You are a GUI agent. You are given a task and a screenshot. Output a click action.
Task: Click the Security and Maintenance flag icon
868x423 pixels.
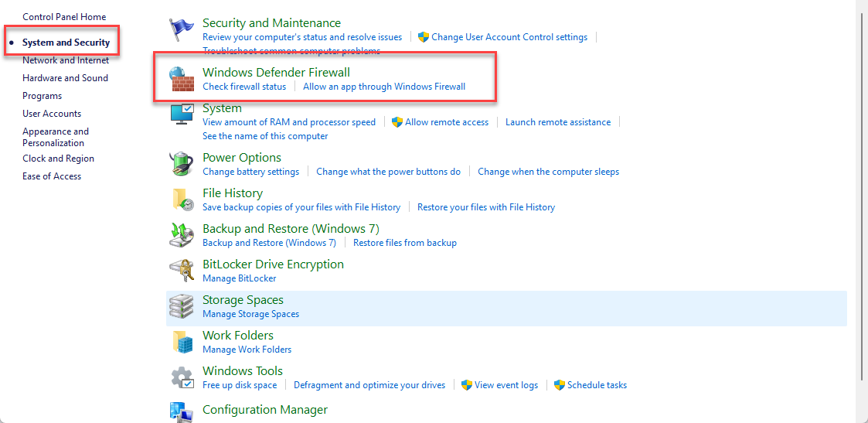(x=182, y=29)
